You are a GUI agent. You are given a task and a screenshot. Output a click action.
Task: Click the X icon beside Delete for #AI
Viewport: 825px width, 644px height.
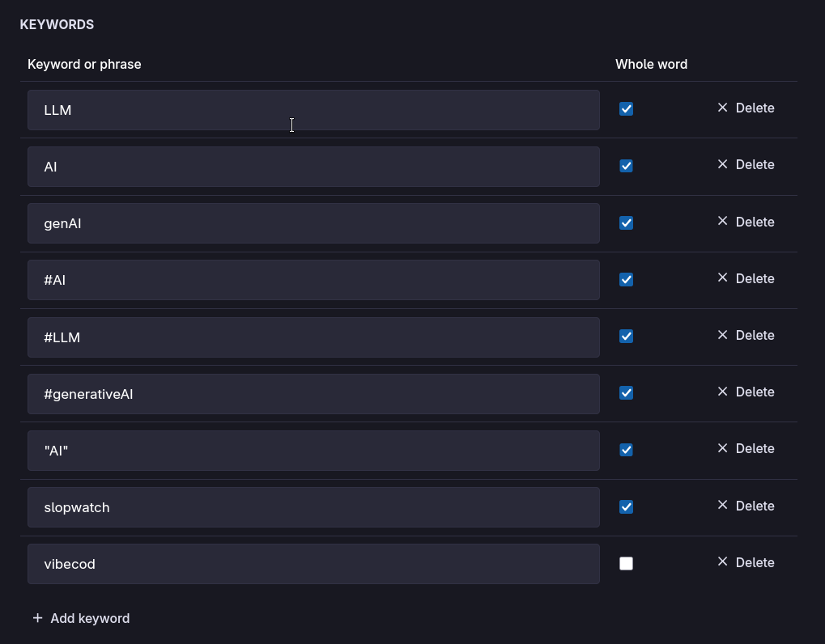pos(722,278)
